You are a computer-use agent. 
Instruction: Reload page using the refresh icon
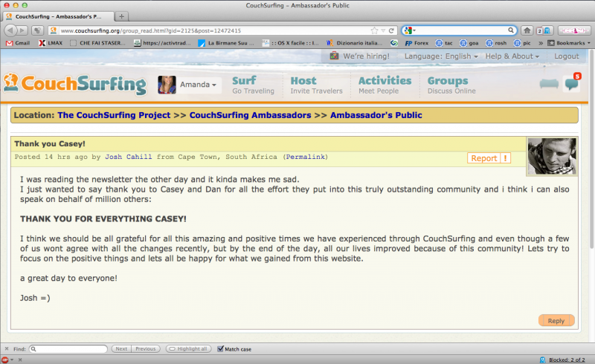pyautogui.click(x=391, y=30)
